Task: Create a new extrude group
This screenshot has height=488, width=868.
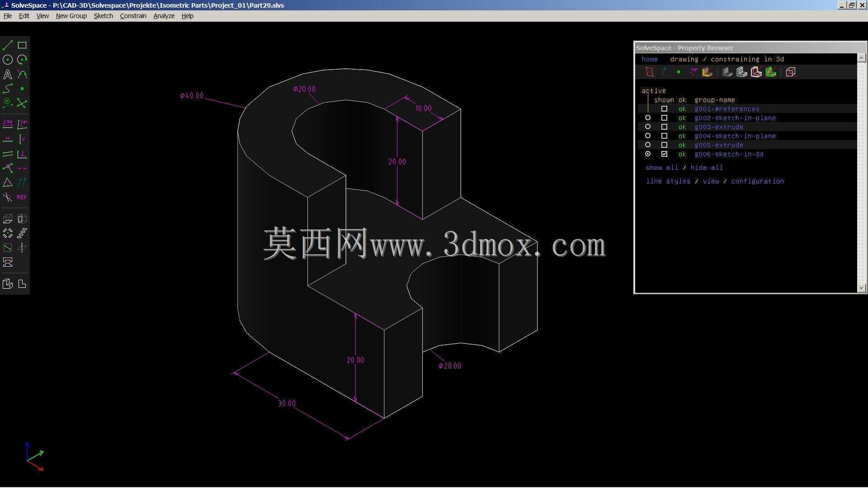Action: [x=8, y=219]
